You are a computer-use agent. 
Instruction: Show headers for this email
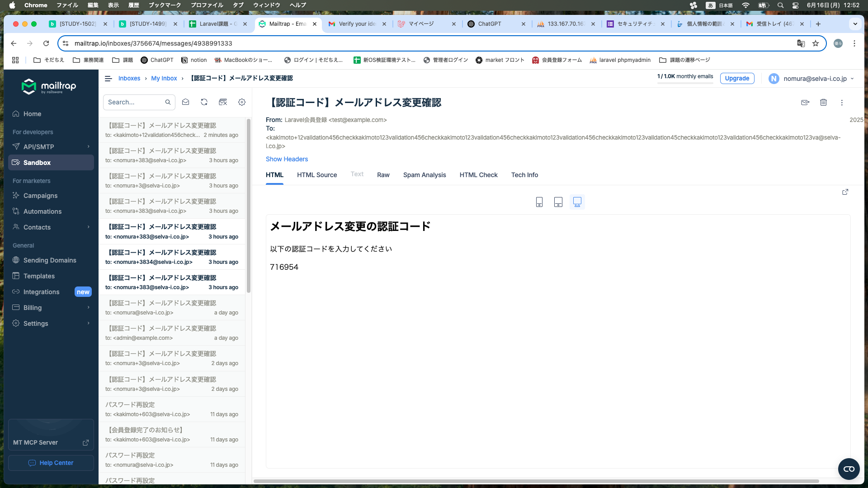[x=287, y=159]
